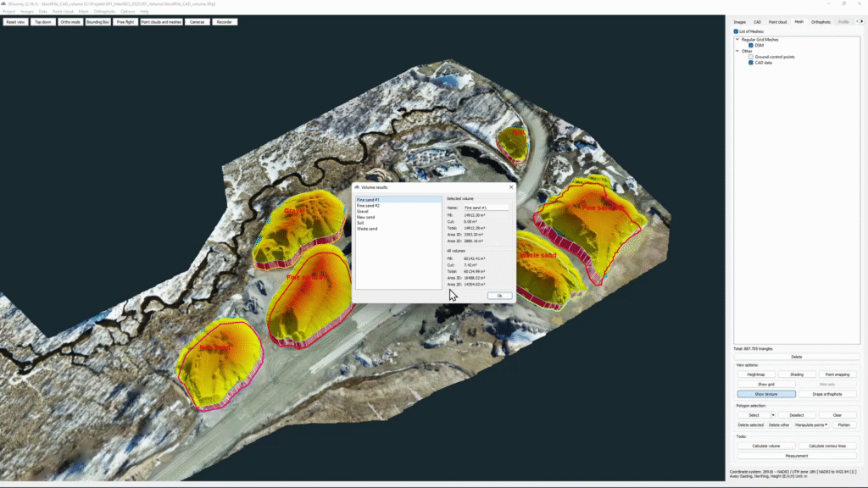Select the Mesh tab
868x488 pixels.
(798, 22)
